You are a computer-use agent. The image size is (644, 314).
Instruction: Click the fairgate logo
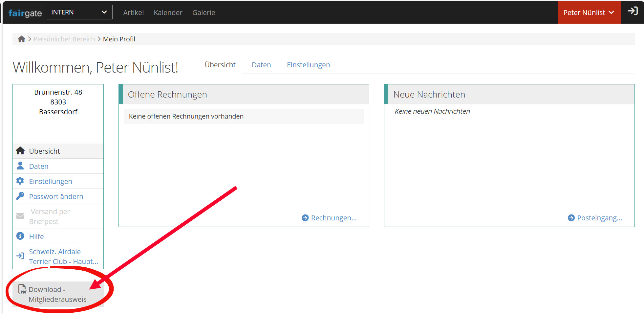[25, 13]
